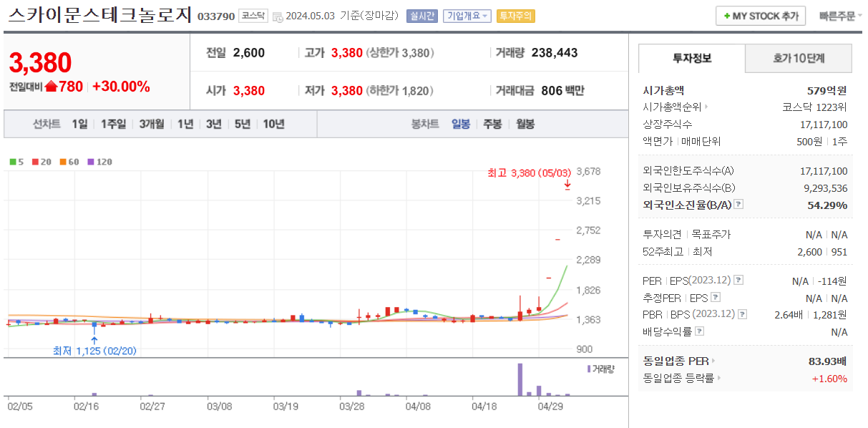Click the orange 60-day moving average swatch
Viewport: 868px width, 428px height.
point(62,162)
